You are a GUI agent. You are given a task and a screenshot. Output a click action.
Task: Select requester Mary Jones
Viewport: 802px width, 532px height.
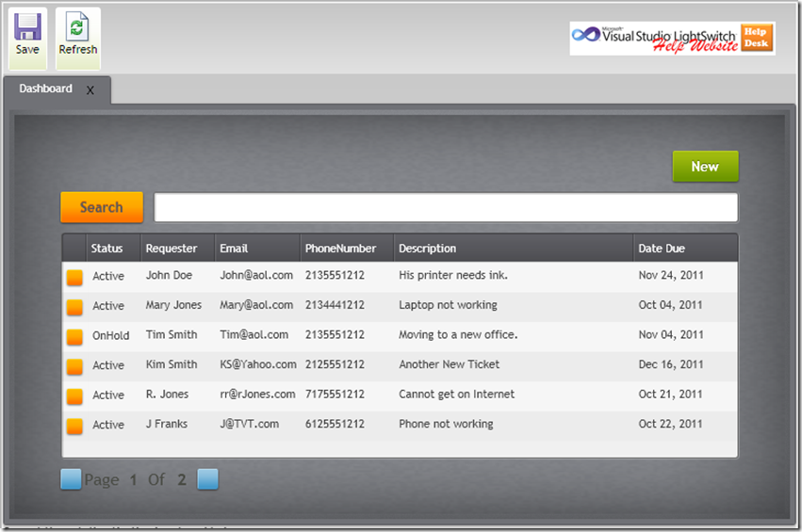point(173,305)
